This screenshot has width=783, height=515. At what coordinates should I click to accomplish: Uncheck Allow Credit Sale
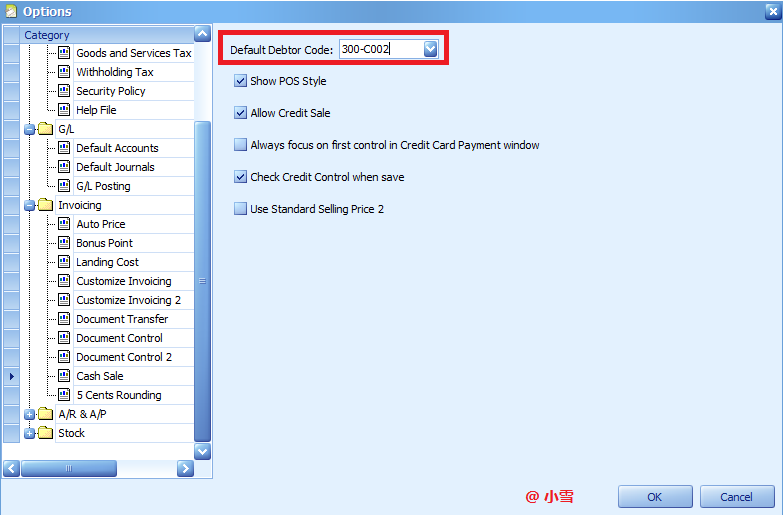click(240, 113)
